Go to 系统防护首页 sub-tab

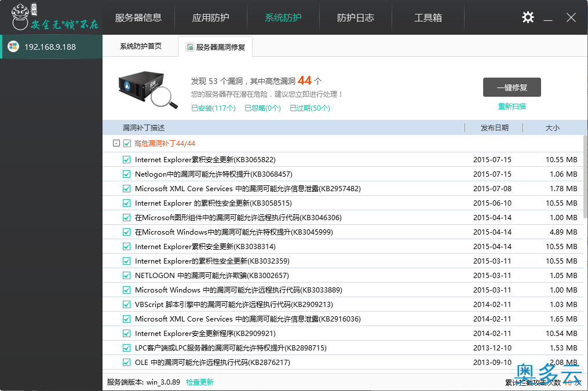coord(141,46)
